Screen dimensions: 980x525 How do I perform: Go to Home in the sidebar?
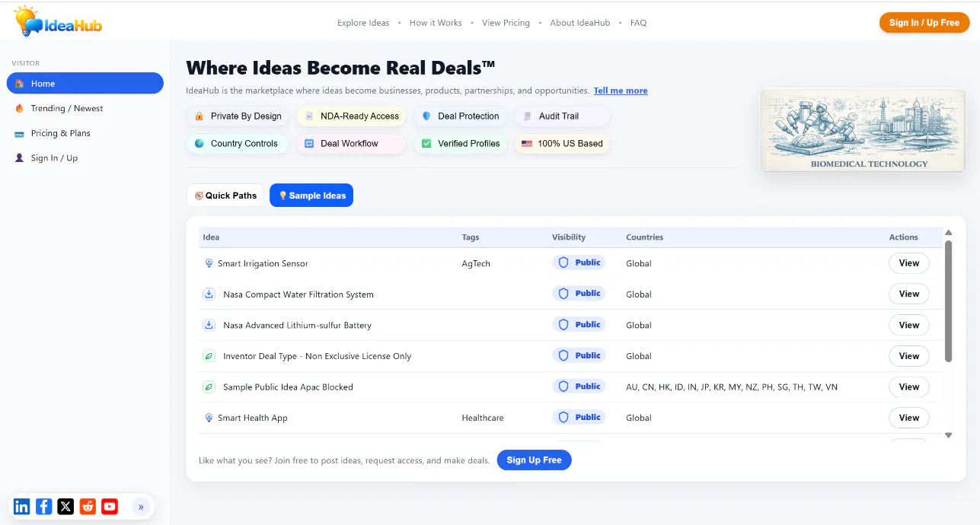tap(85, 84)
